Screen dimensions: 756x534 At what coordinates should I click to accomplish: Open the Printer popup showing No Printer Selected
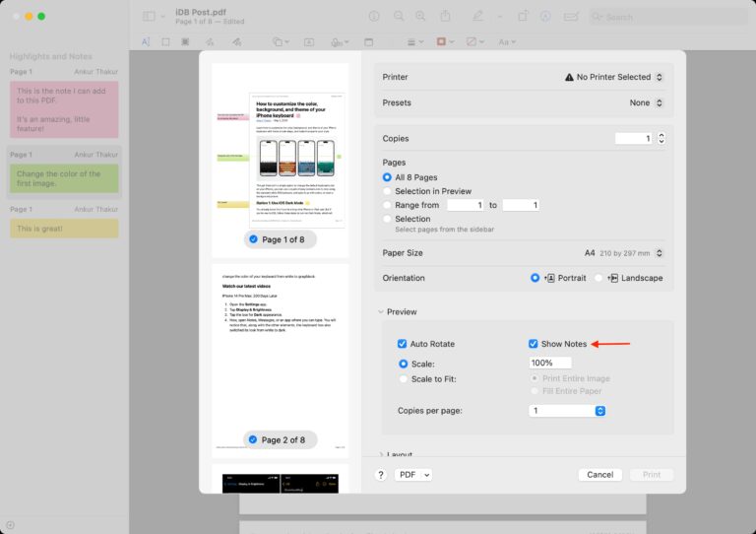(614, 77)
